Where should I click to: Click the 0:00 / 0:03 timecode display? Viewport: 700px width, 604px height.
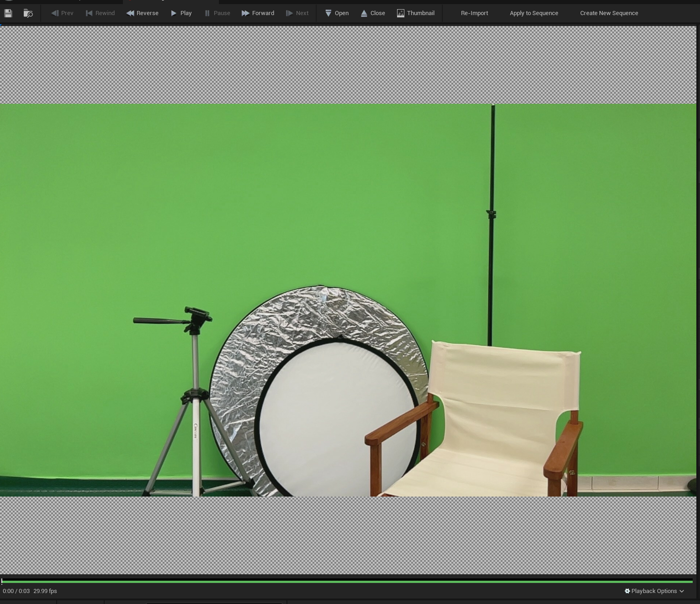pos(16,591)
